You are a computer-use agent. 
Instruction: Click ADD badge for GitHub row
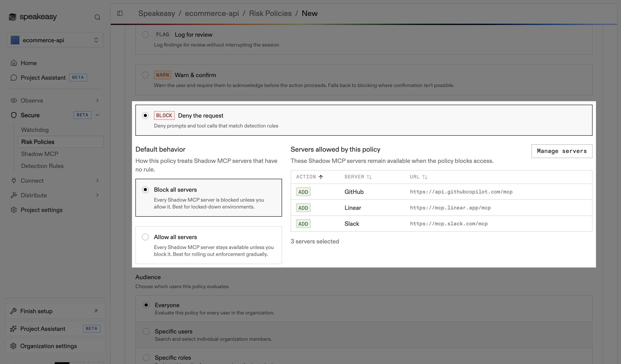point(303,192)
